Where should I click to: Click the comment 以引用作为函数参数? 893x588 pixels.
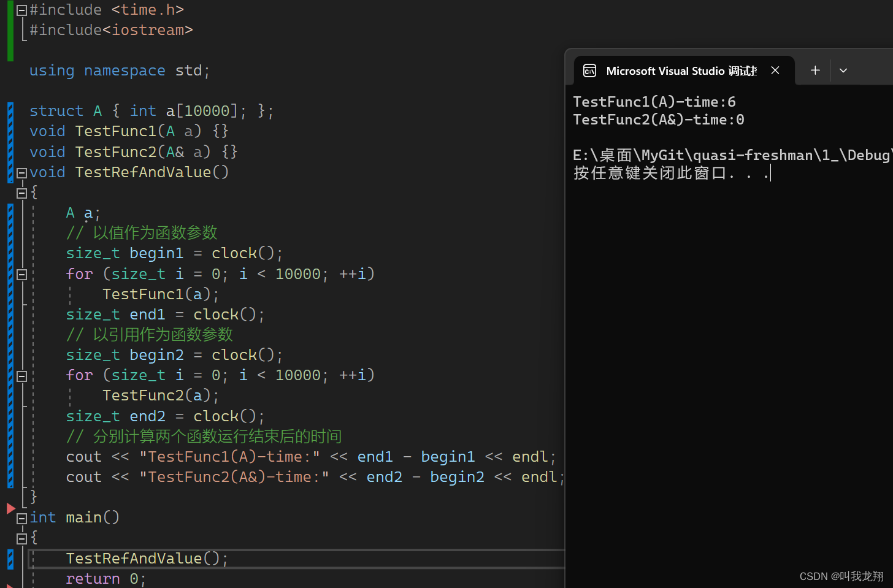[x=150, y=335]
